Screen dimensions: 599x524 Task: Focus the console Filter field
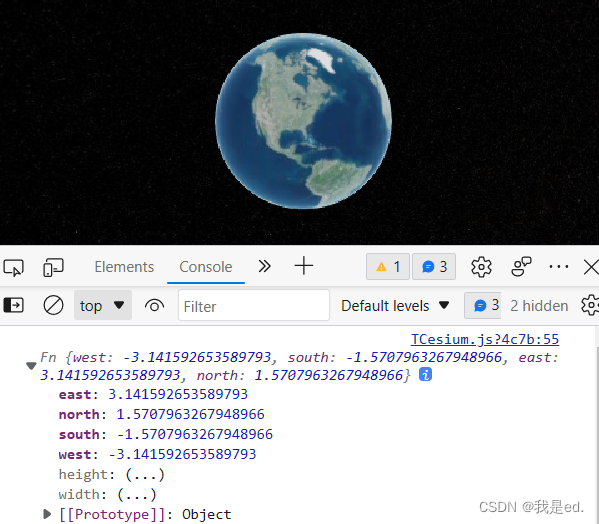pyautogui.click(x=254, y=306)
